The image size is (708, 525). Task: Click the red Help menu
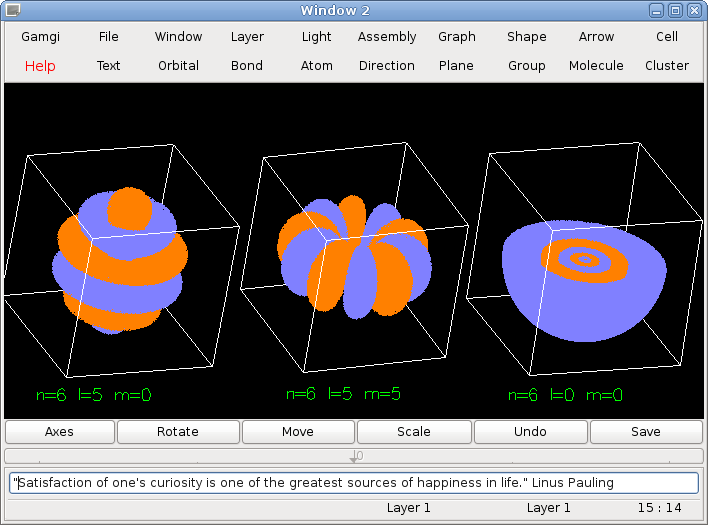(x=40, y=66)
